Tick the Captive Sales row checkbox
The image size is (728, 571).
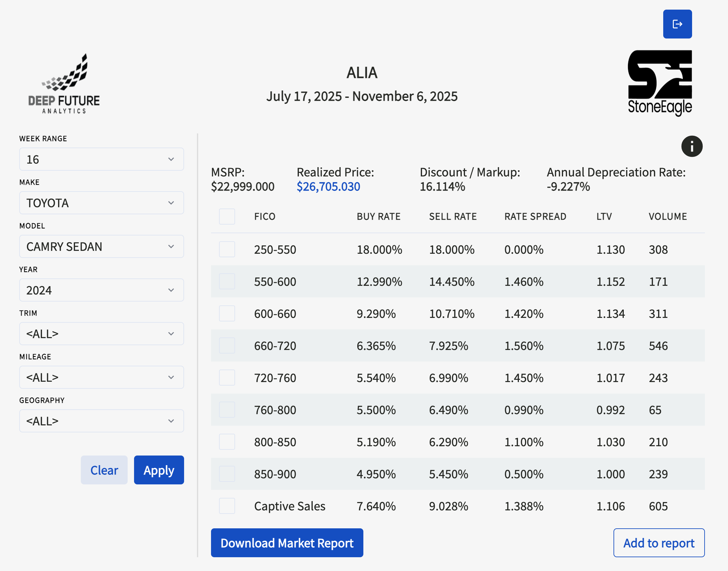(x=227, y=506)
